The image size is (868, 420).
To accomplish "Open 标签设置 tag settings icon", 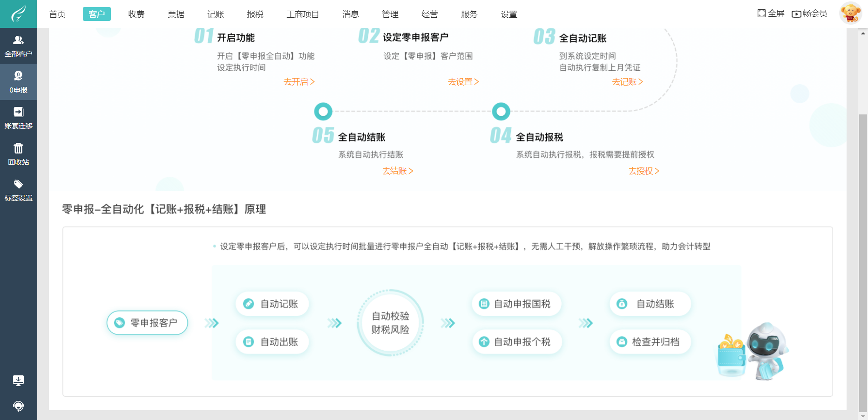I will [x=19, y=189].
